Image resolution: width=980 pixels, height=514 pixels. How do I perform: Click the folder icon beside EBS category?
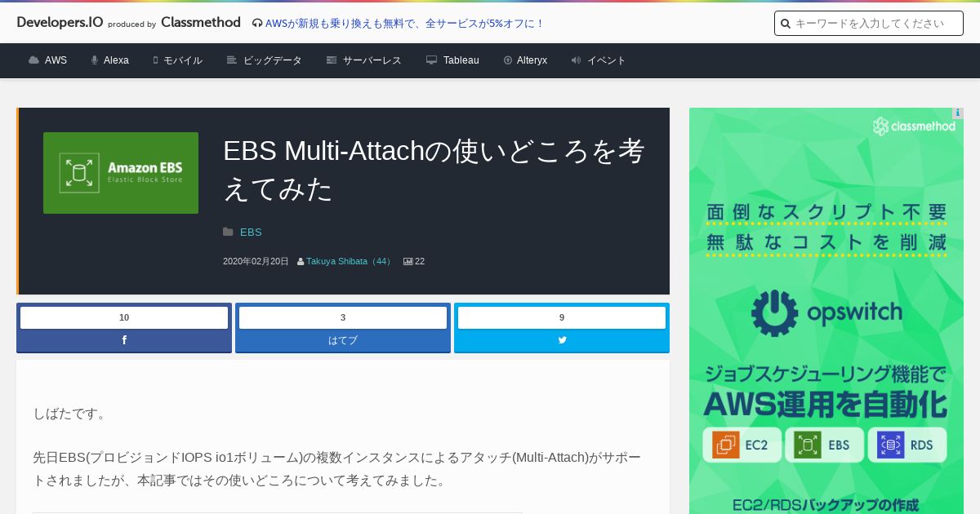pyautogui.click(x=229, y=233)
